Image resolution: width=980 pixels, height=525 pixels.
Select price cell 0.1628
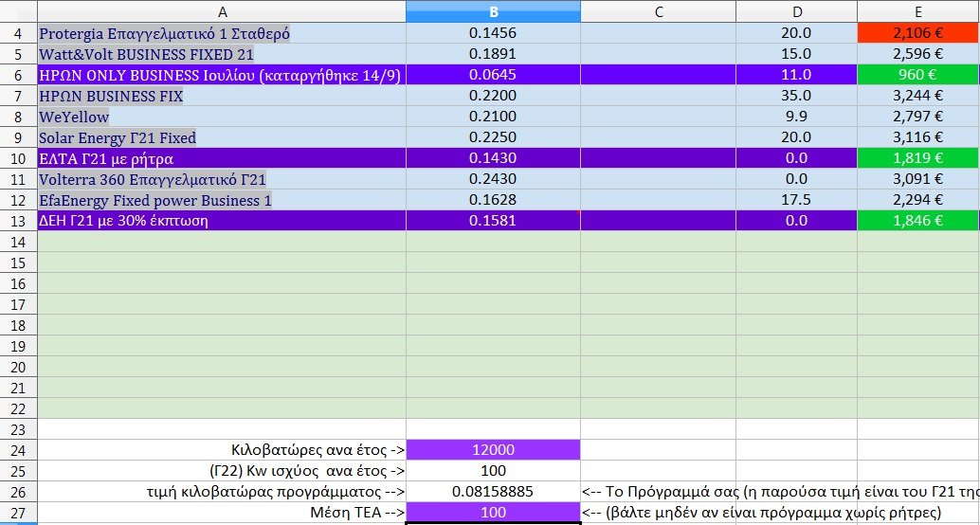coord(493,200)
